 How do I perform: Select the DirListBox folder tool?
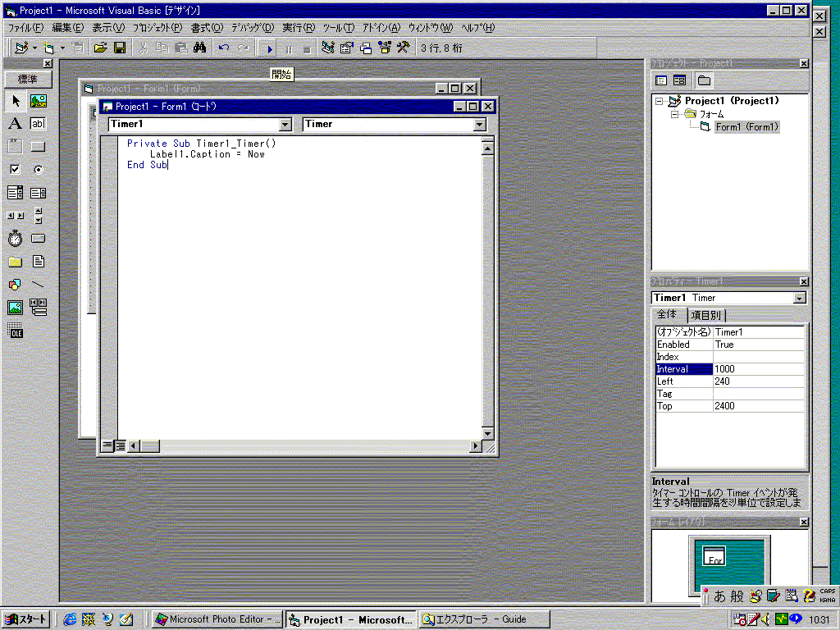(16, 262)
